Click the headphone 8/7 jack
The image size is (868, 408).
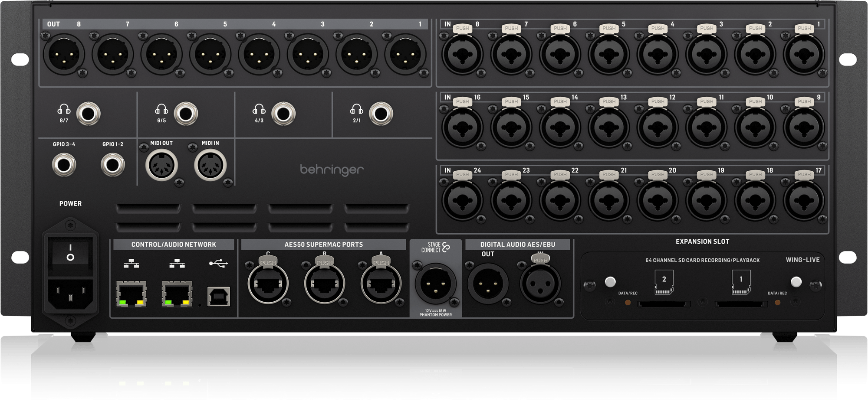[x=88, y=114]
